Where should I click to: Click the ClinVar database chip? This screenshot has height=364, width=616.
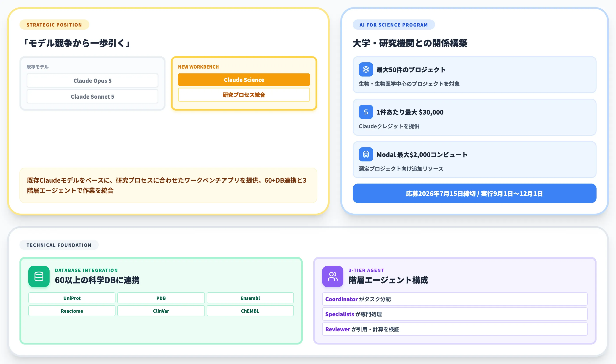coord(161,311)
